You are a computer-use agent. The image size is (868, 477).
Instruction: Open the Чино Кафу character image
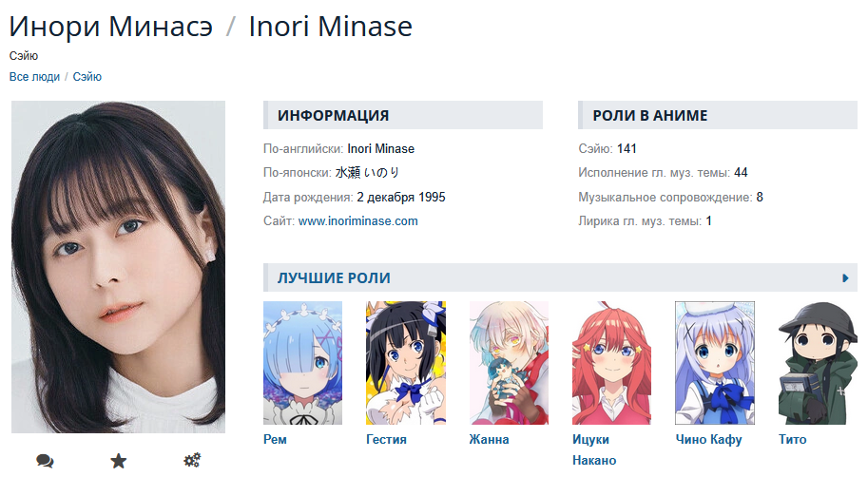coord(715,363)
